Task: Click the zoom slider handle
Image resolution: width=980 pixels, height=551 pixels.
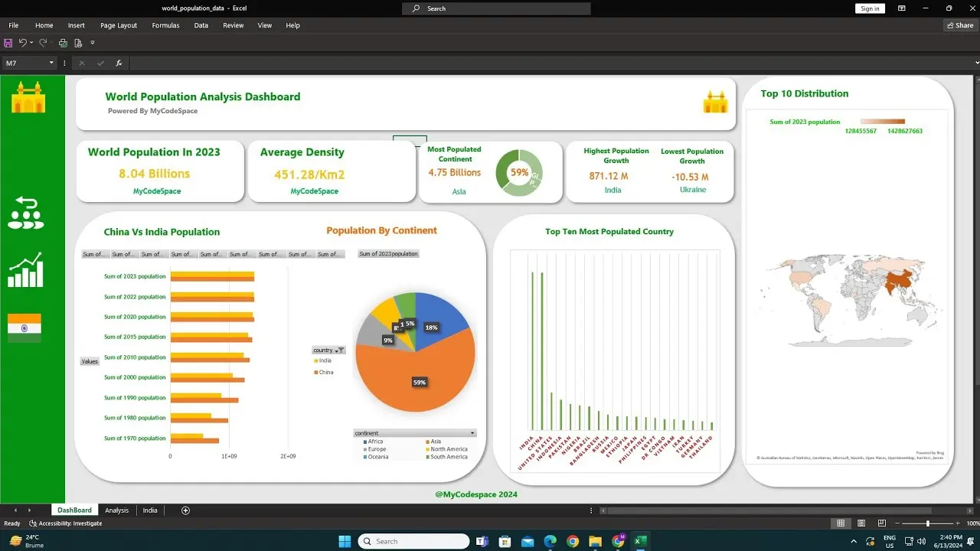Action: (928, 523)
